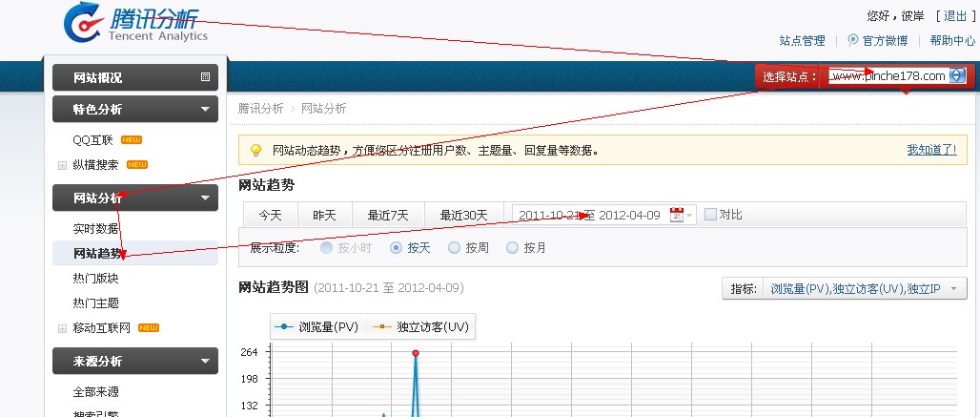
Task: Open QQ互联 menu item
Action: click(x=93, y=140)
